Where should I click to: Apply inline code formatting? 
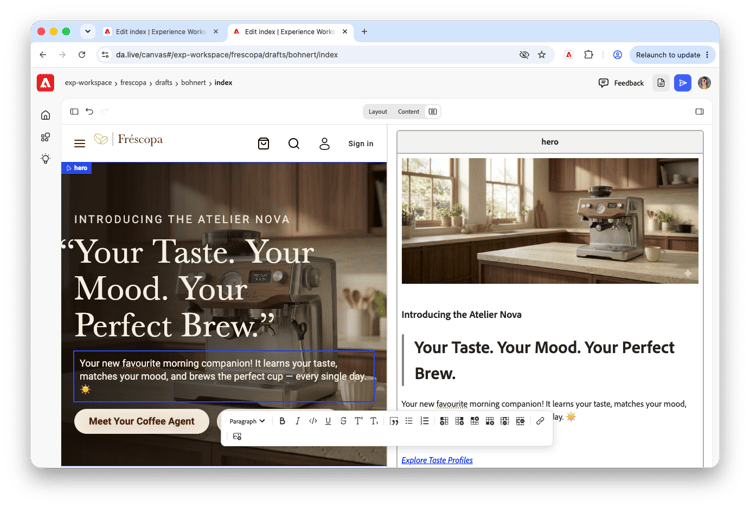tap(313, 421)
